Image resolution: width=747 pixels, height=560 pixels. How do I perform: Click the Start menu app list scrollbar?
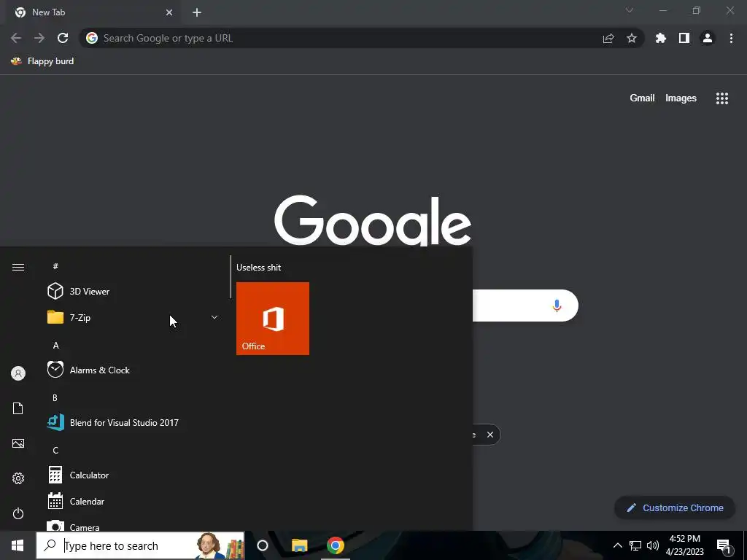tap(231, 277)
